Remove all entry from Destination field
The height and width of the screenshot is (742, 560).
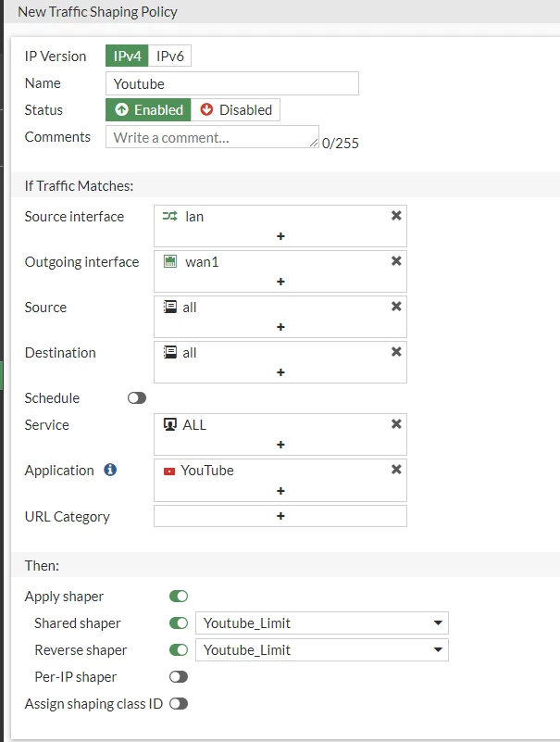click(x=396, y=352)
